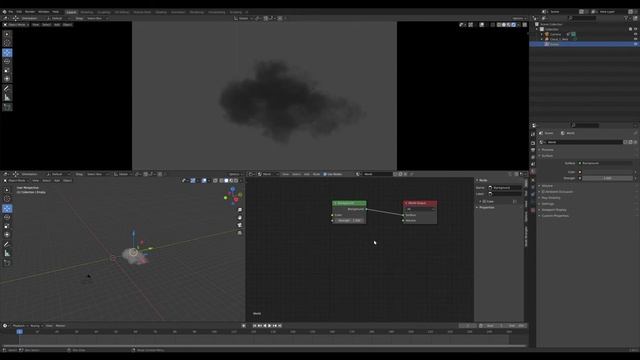The height and width of the screenshot is (360, 640).
Task: Open the Render properties tab icon
Action: pos(533,143)
